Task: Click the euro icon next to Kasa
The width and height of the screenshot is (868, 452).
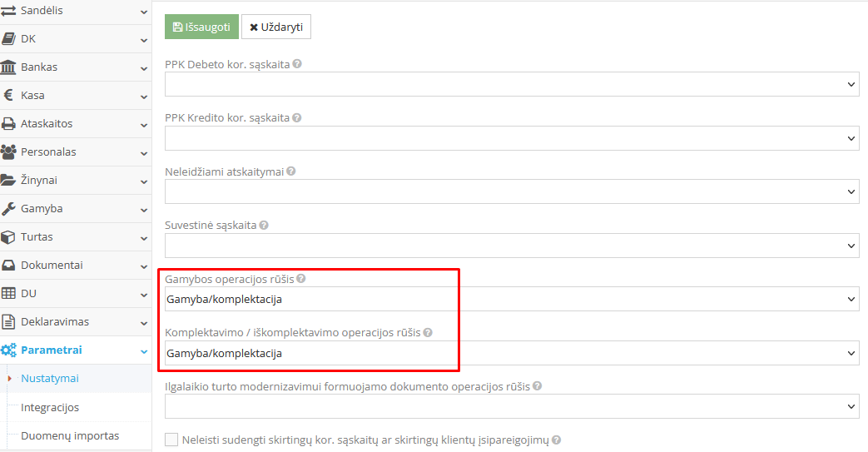Action: coord(8,96)
